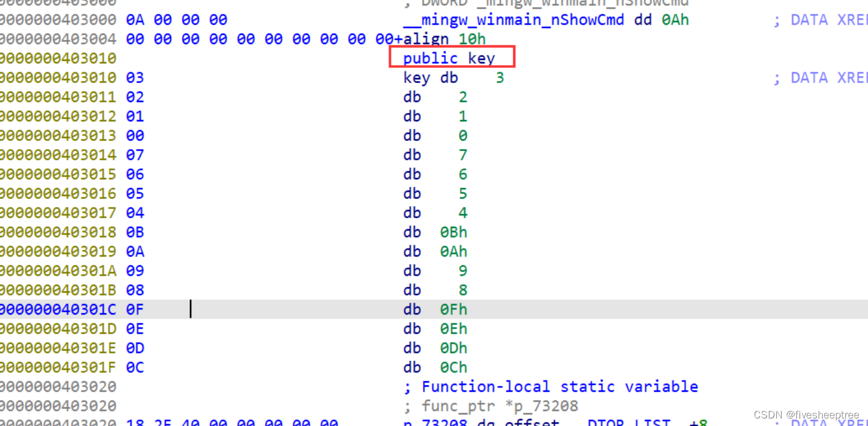Click the highlighted "public key" declaration
Screen dimensions: 868x426
(x=451, y=57)
